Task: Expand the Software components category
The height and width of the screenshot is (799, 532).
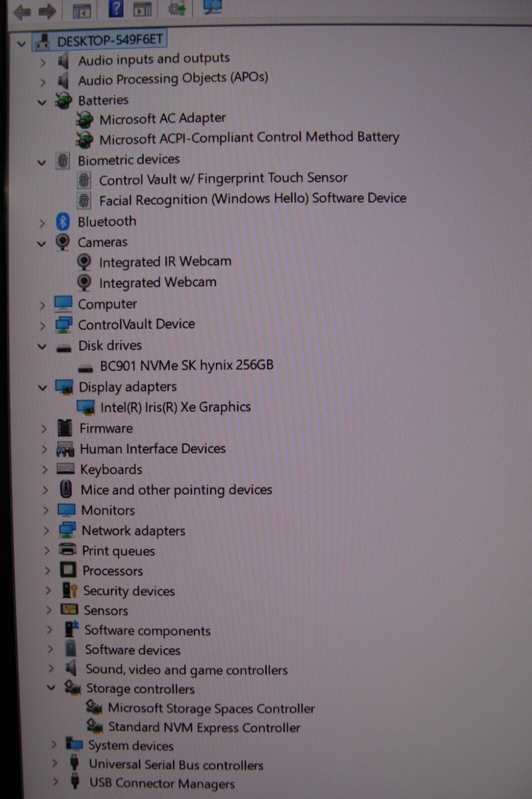Action: [x=49, y=630]
